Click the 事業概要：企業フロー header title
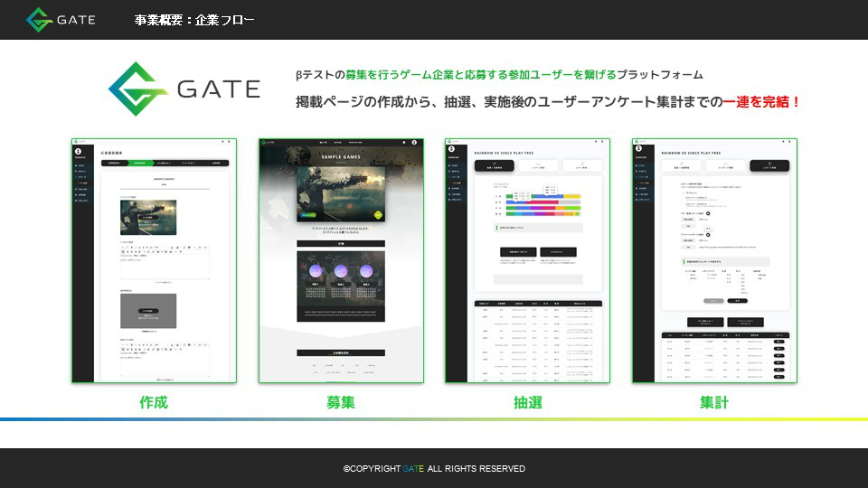This screenshot has width=868, height=488. (194, 20)
